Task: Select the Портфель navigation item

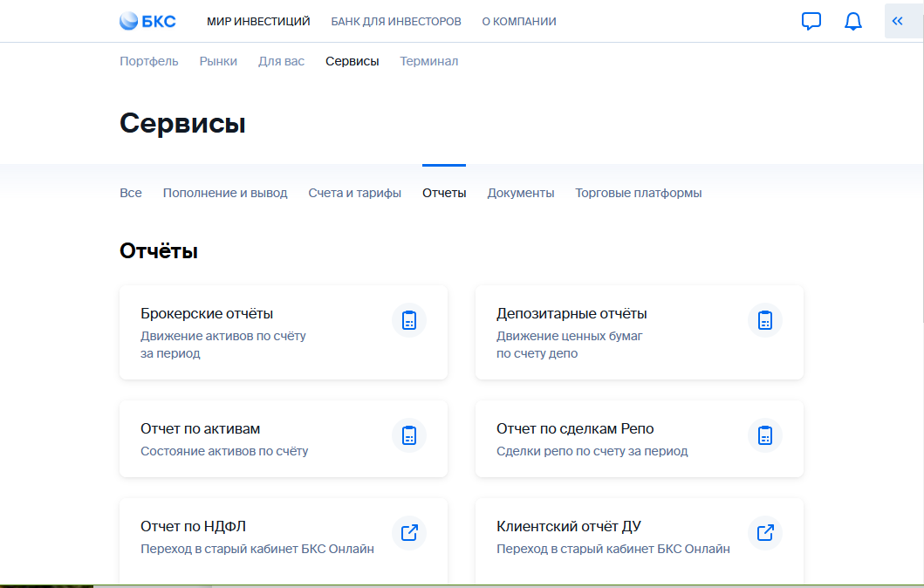Action: pos(149,61)
